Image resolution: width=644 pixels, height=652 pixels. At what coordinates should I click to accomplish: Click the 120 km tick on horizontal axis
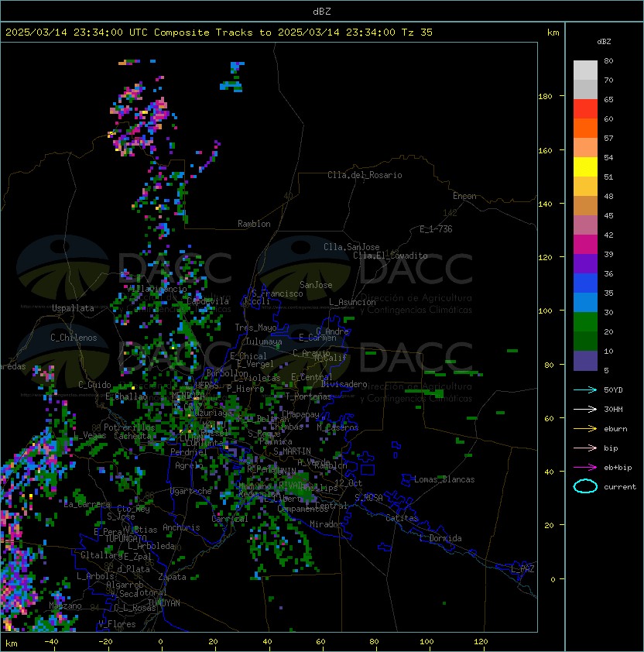(481, 642)
